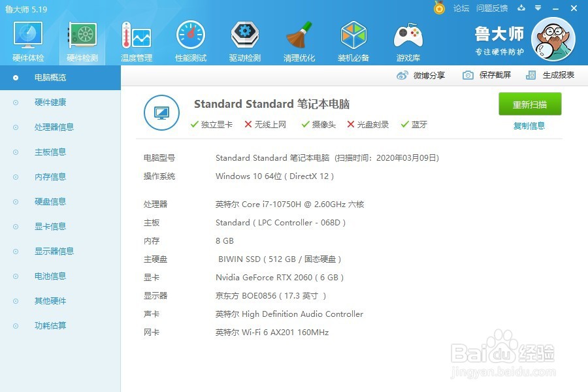Click High Definition Audio Controller value

pos(289,314)
